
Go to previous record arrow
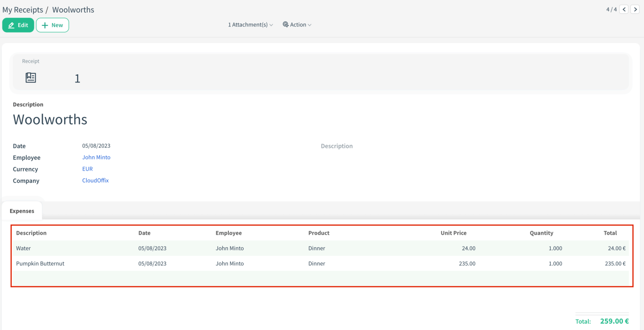click(x=624, y=9)
